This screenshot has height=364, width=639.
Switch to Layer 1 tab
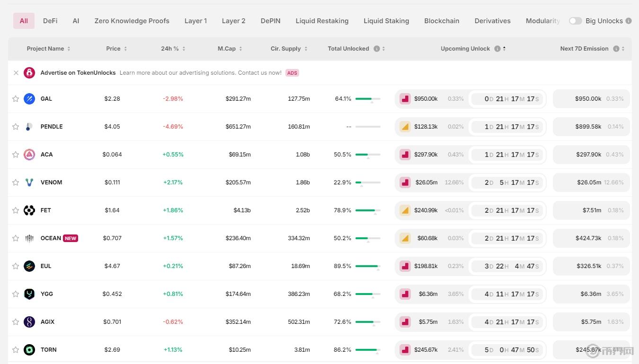195,21
